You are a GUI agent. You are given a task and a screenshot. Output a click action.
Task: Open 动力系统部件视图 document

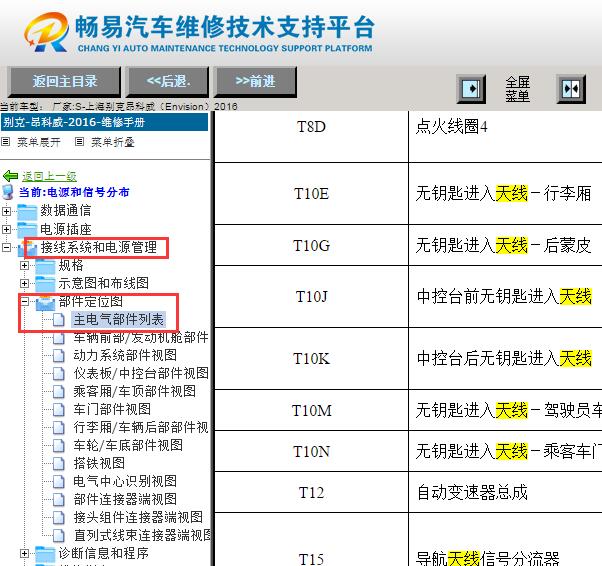(x=125, y=355)
